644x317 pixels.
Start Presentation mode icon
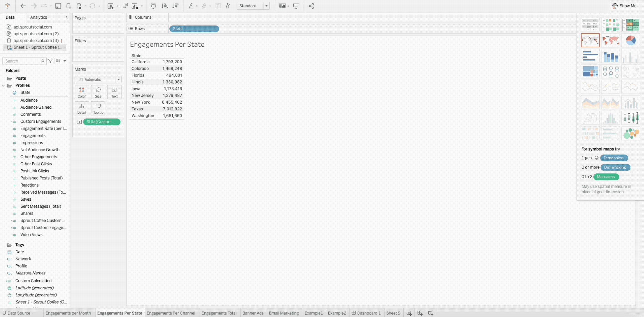coord(296,6)
